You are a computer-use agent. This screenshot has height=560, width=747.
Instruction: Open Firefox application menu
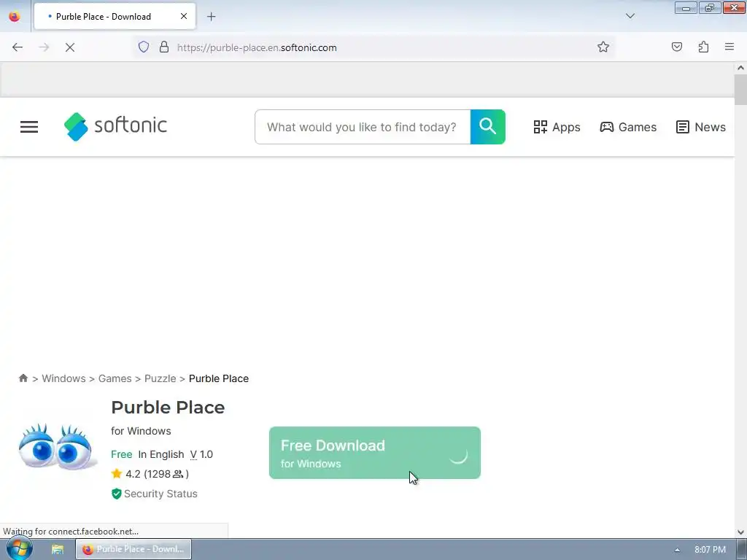click(x=729, y=47)
